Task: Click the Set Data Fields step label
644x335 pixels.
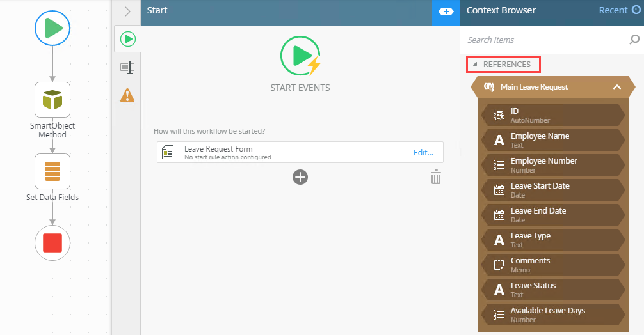Action: pos(52,197)
